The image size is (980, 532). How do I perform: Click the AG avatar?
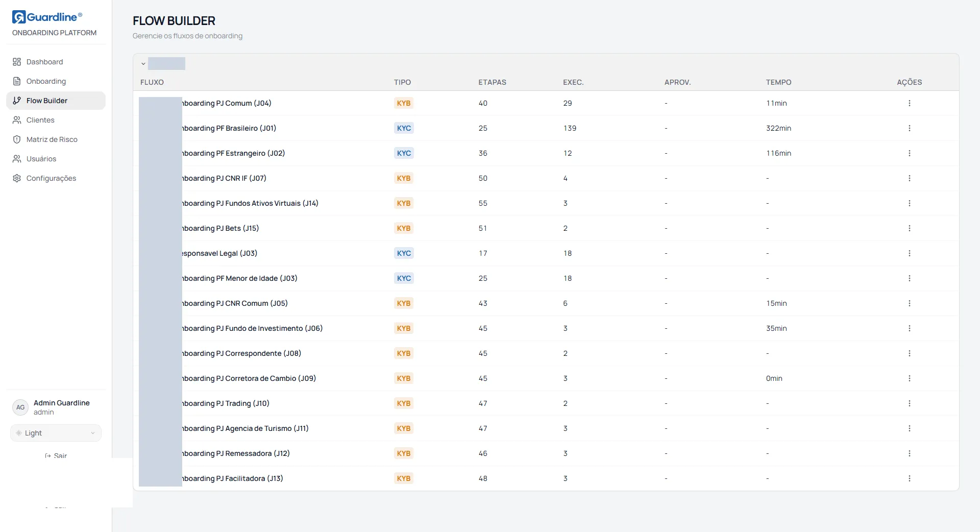tap(20, 407)
